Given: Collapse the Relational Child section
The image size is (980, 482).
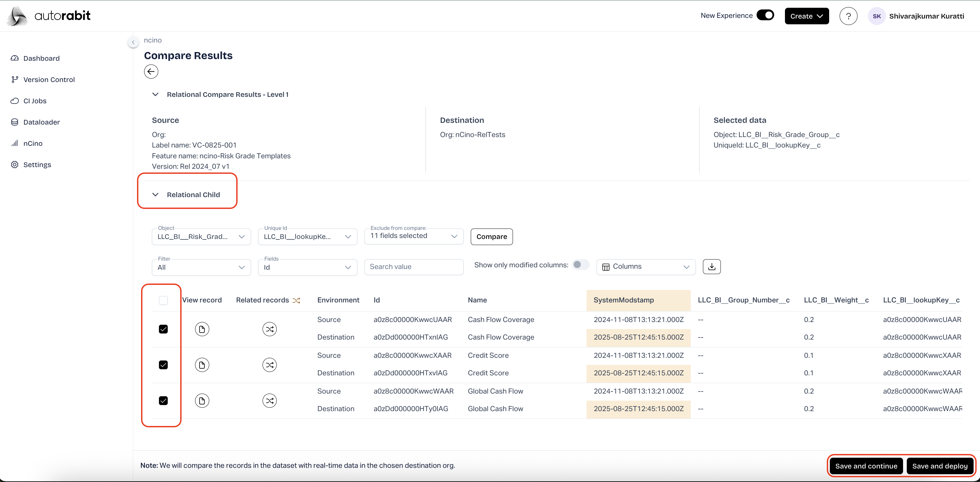Looking at the screenshot, I should pos(155,195).
